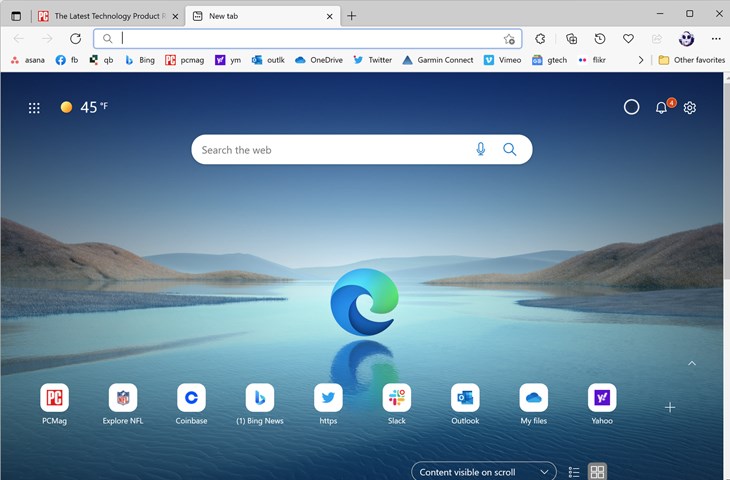Open Garmin Connect bookmark
730x480 pixels.
tap(438, 60)
